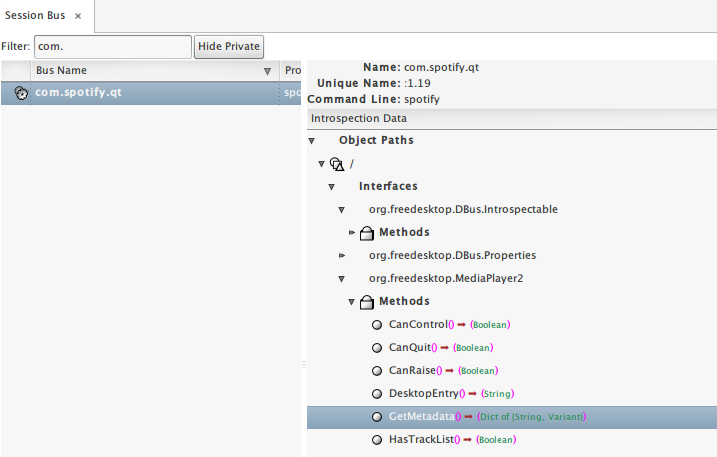This screenshot has width=717, height=457.
Task: Expand Methods under DBus.Introspectable
Action: tap(352, 233)
